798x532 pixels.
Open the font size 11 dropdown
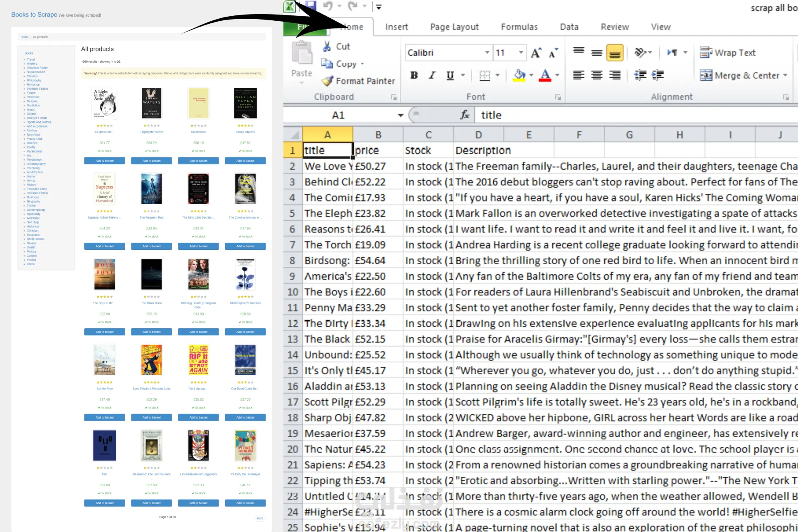pyautogui.click(x=521, y=53)
